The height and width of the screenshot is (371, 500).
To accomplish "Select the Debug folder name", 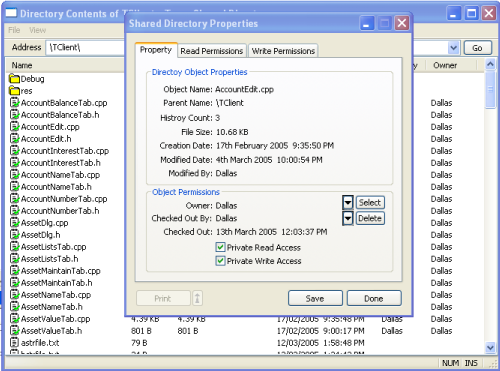I will pos(33,79).
